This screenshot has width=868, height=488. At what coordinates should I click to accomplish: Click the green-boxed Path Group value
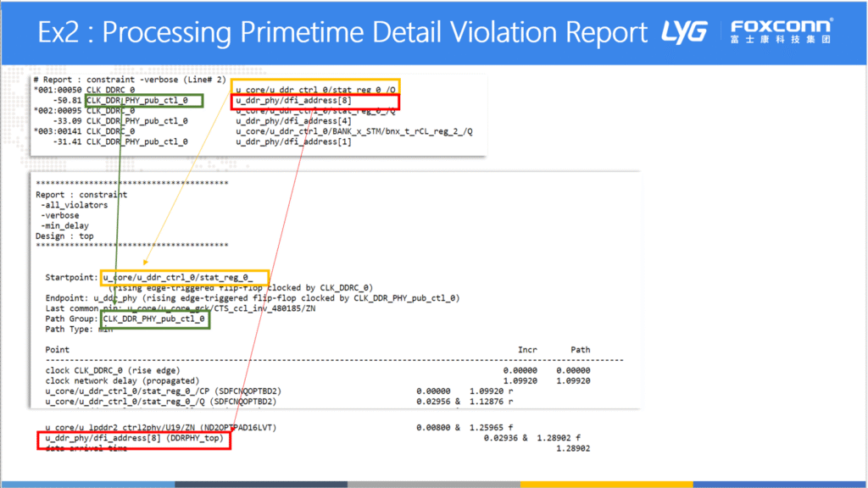pos(154,319)
